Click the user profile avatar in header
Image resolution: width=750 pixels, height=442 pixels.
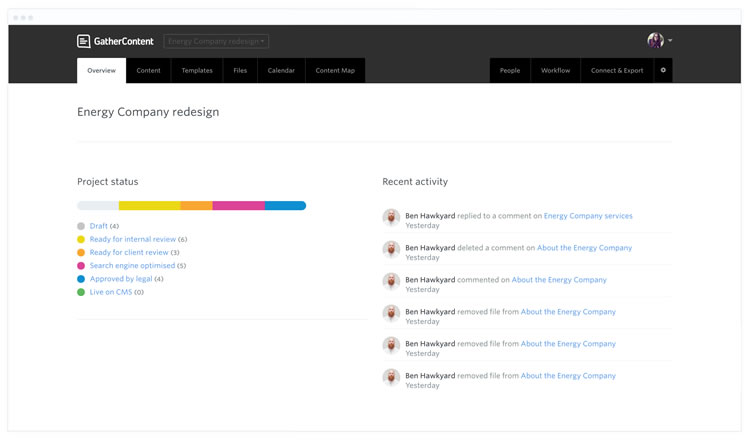tap(655, 40)
